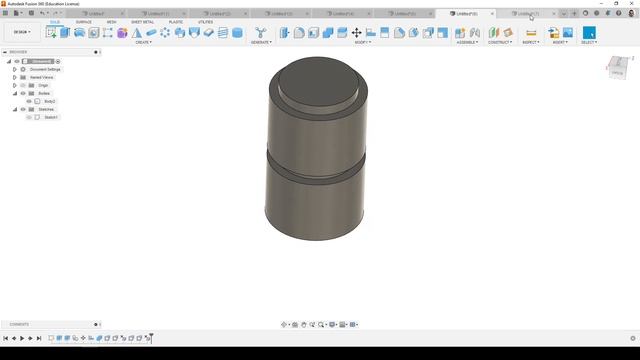Screen dimensions: 640x360
Task: Click the Offset Plane construct icon
Action: pos(494,33)
